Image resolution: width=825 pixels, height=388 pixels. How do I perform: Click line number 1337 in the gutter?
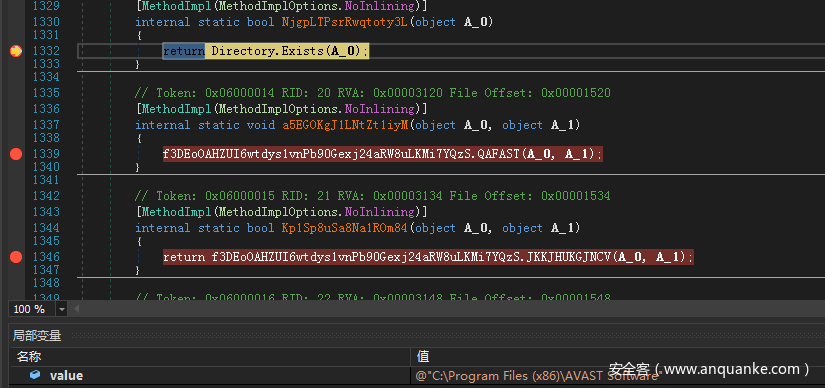[46, 125]
